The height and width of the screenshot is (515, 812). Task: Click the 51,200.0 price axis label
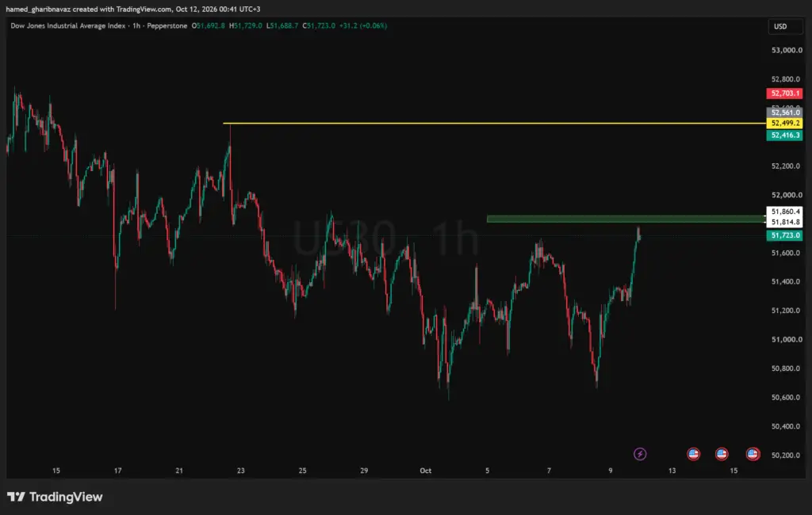(787, 311)
